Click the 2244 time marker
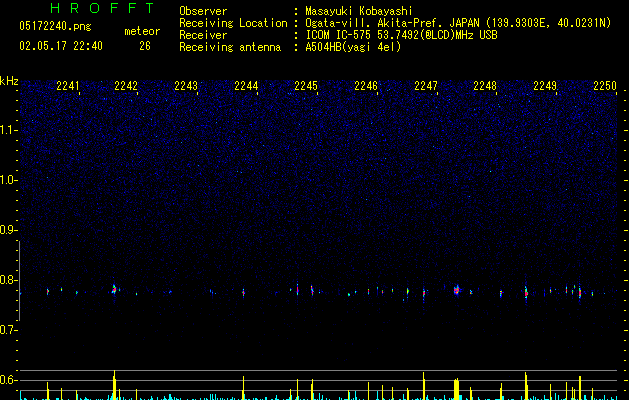Image resolution: width=629 pixels, height=400 pixels. [246, 86]
